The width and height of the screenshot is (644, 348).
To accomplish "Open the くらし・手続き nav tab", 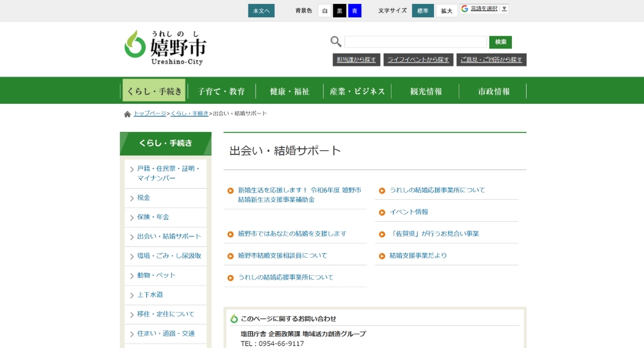I will pos(154,90).
